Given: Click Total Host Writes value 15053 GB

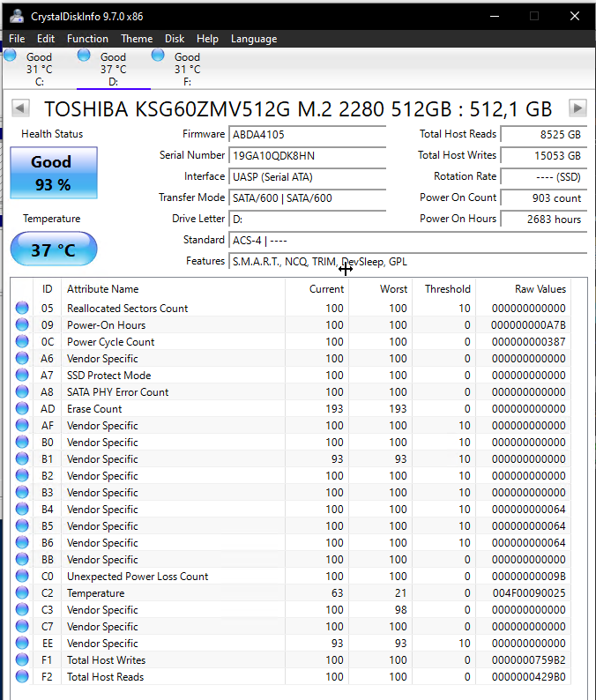Looking at the screenshot, I should 543,156.
